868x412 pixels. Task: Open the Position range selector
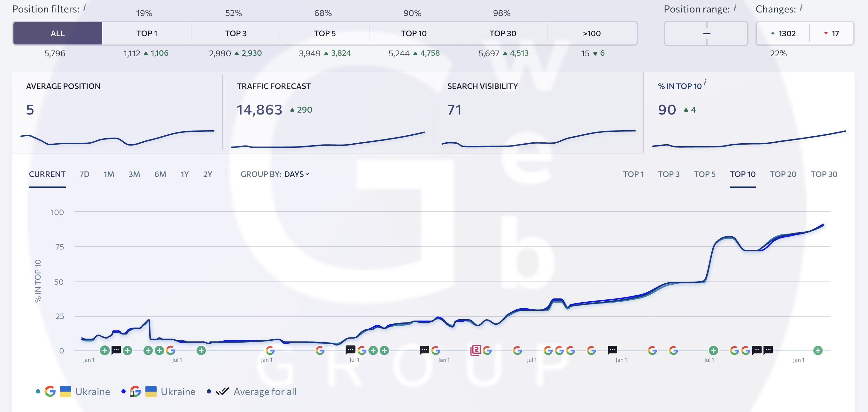(706, 33)
